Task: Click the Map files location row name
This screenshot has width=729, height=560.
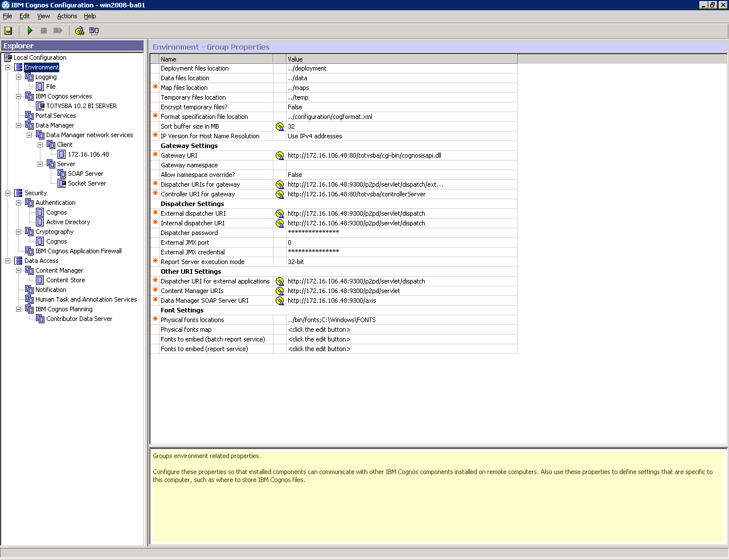Action: (x=184, y=88)
